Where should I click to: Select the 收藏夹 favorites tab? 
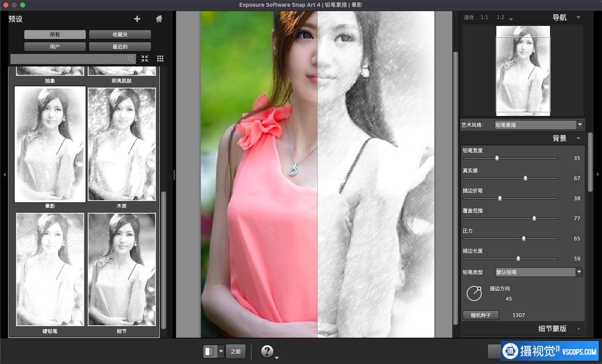[x=120, y=34]
